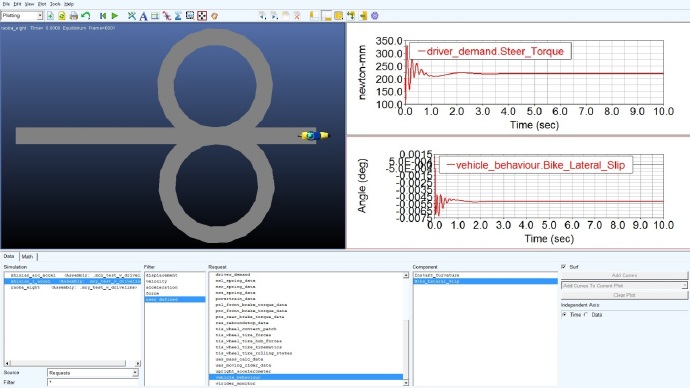Click the Sigma plot statistics icon
This screenshot has width=690, height=388.
tap(178, 16)
